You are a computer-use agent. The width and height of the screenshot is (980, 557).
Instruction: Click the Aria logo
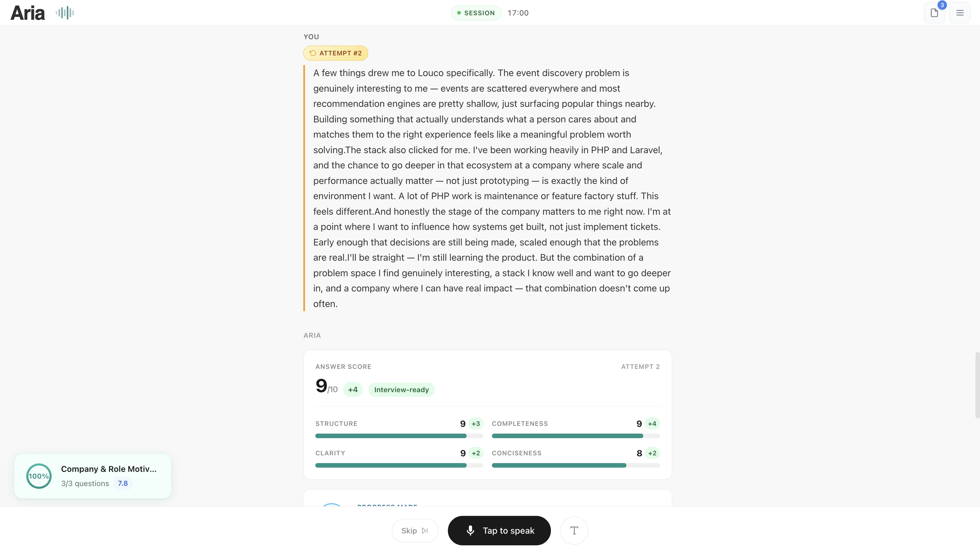pos(28,13)
